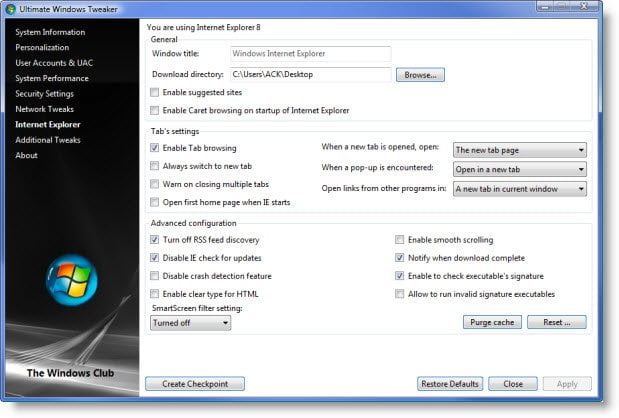The width and height of the screenshot is (619, 418).
Task: Check Enable smooth scrolling
Action: pos(400,240)
